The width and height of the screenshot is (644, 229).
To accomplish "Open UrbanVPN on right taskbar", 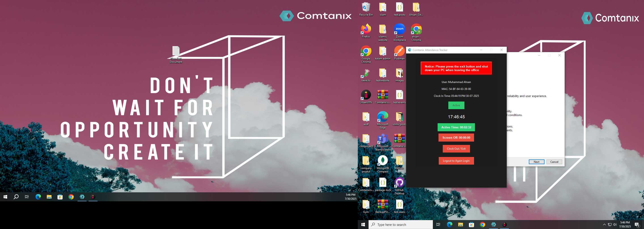I will [x=504, y=225].
